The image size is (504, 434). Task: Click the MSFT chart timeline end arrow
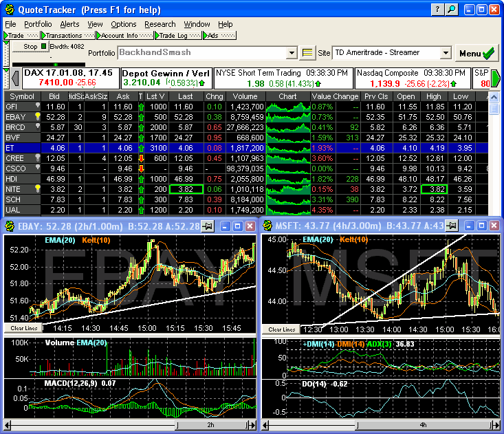click(x=496, y=425)
